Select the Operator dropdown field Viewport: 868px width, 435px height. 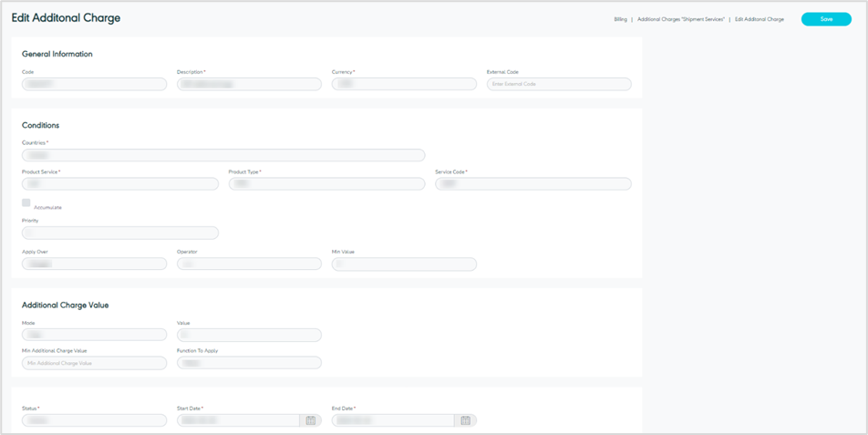click(x=249, y=264)
